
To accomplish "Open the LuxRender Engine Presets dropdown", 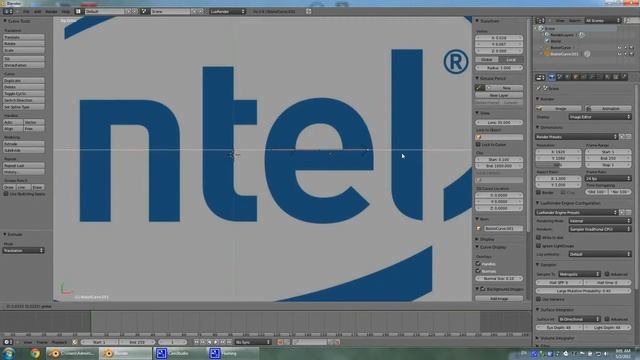I will click(577, 212).
